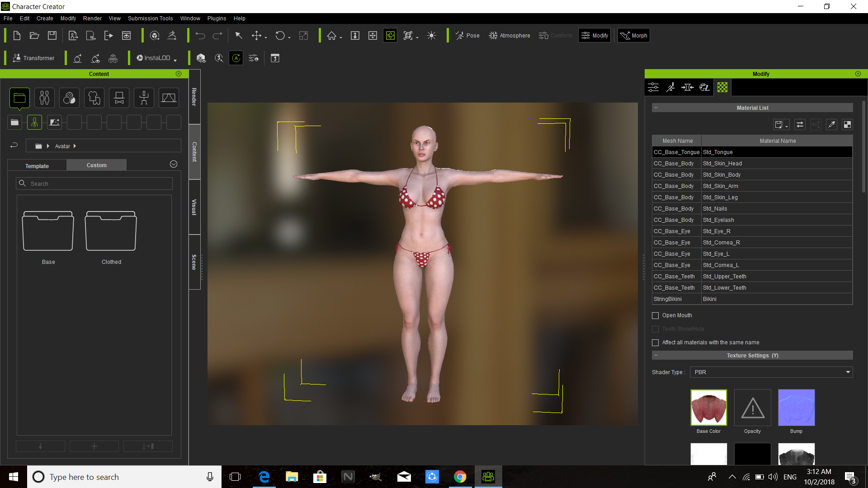Click the material swap arrows icon
The width and height of the screenshot is (868, 488).
800,125
